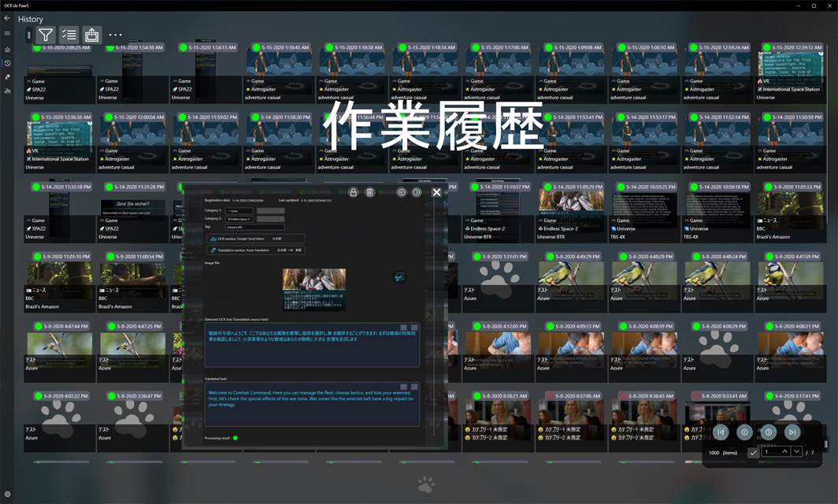Close the detail popup with X

436,192
